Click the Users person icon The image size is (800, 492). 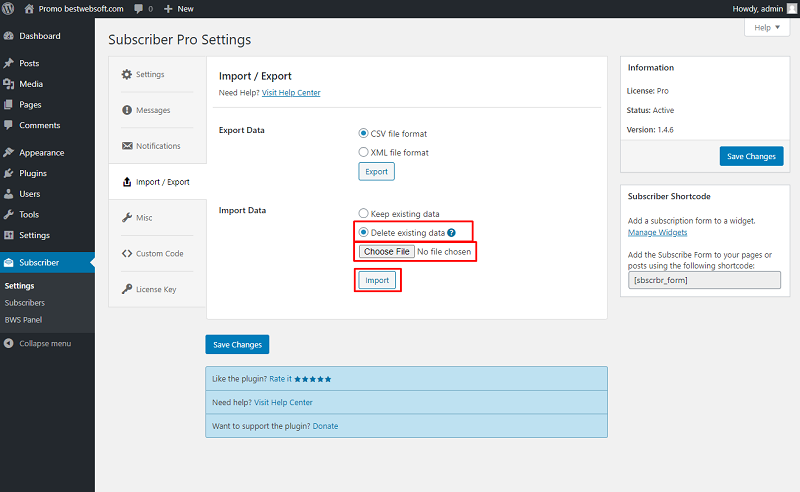point(9,194)
